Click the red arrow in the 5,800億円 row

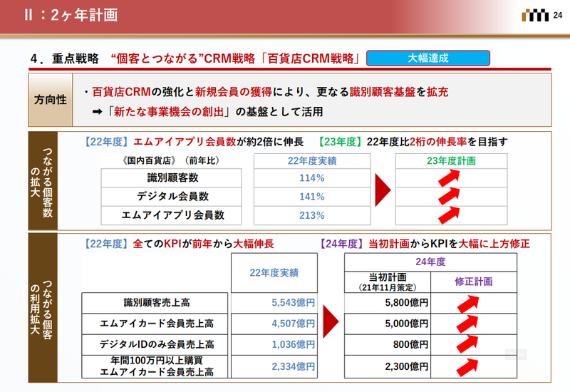(468, 304)
